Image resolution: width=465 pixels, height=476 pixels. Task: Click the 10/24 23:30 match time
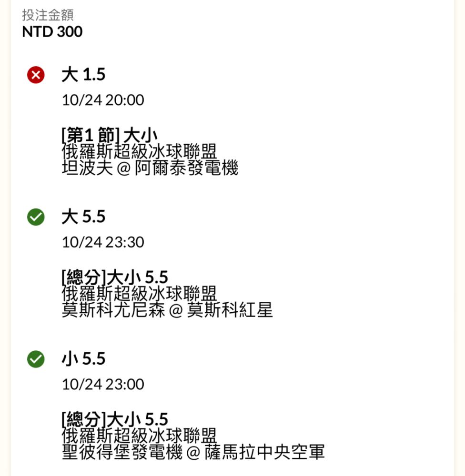[x=103, y=242]
